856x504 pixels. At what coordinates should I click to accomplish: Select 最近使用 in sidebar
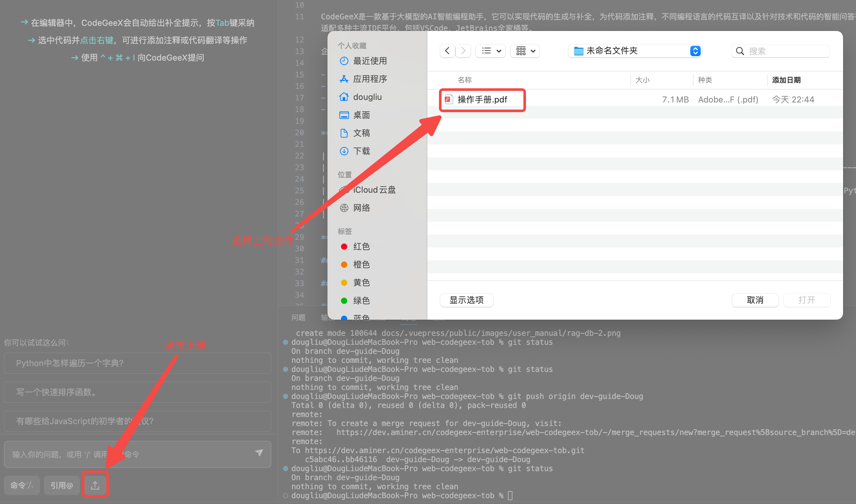pos(370,61)
